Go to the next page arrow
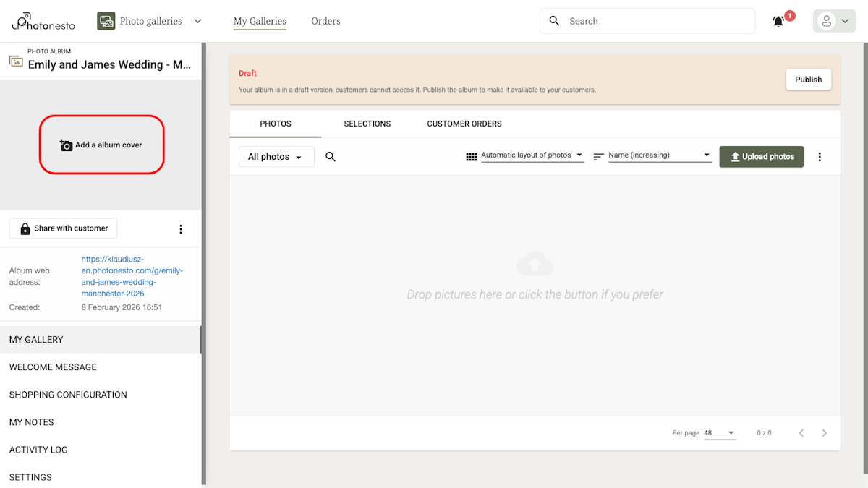This screenshot has height=488, width=868. pyautogui.click(x=825, y=433)
